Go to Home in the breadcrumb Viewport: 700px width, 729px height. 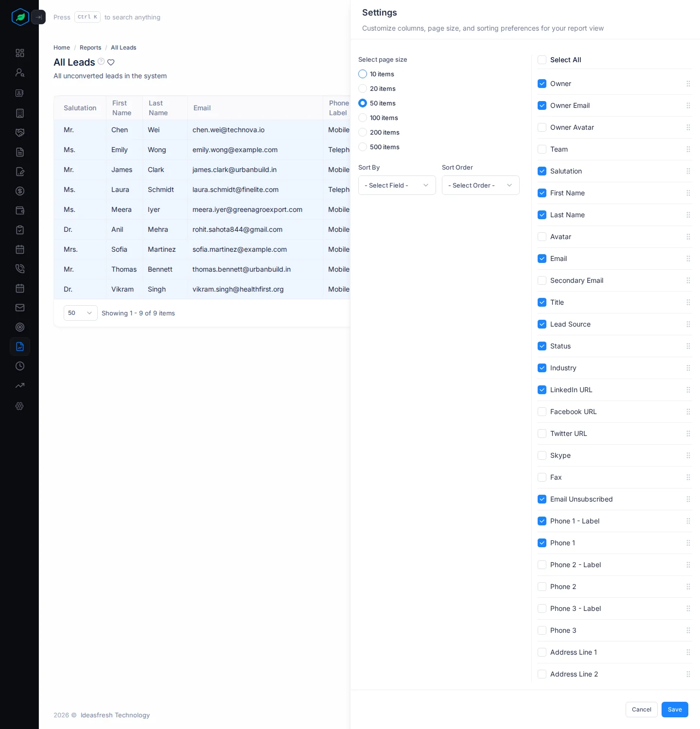[62, 48]
